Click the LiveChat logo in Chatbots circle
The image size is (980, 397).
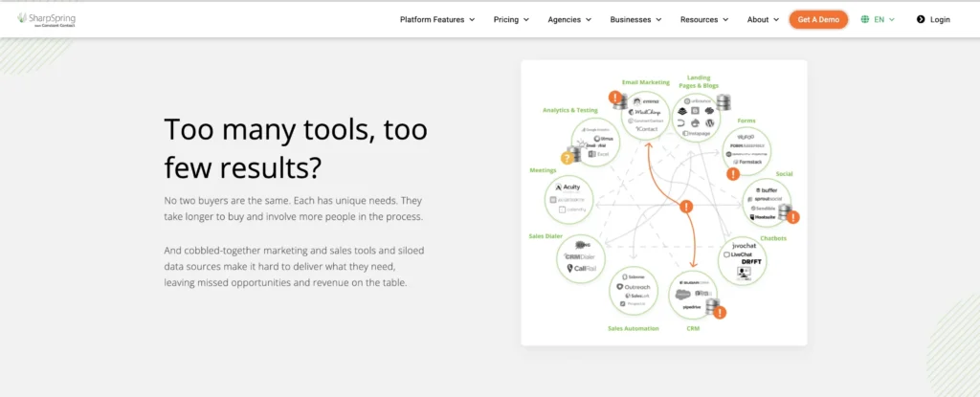point(736,254)
